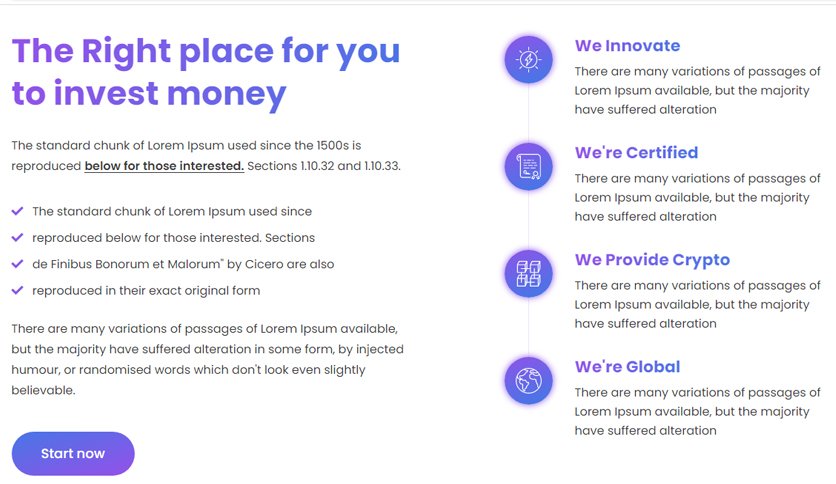Click description text under We're Global
The height and width of the screenshot is (484, 836).
coord(697,412)
